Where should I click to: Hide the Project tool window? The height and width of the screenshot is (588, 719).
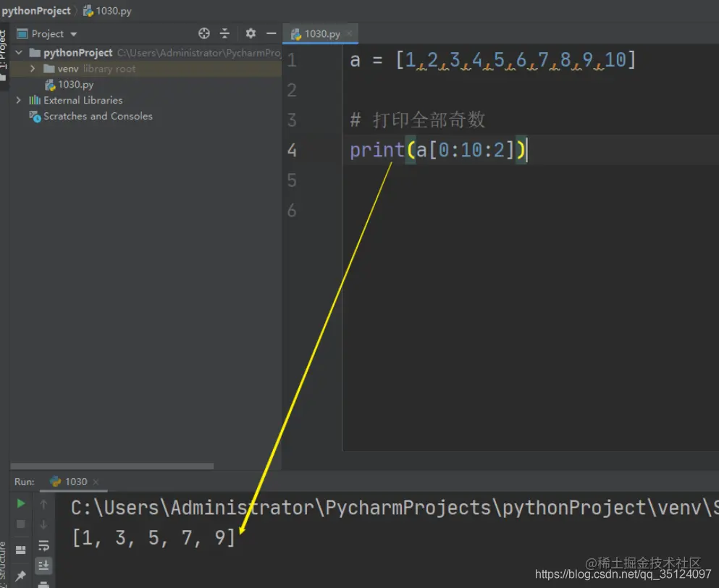[272, 33]
